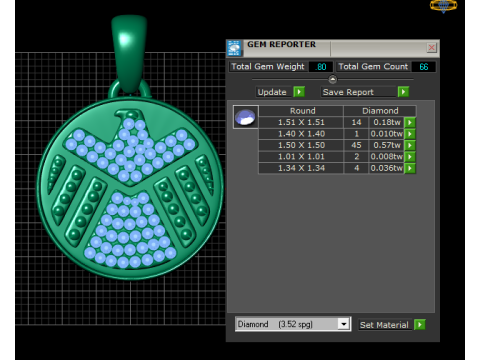The image size is (480, 360).
Task: Click the 0.008tw weight cell
Action: pos(387,157)
